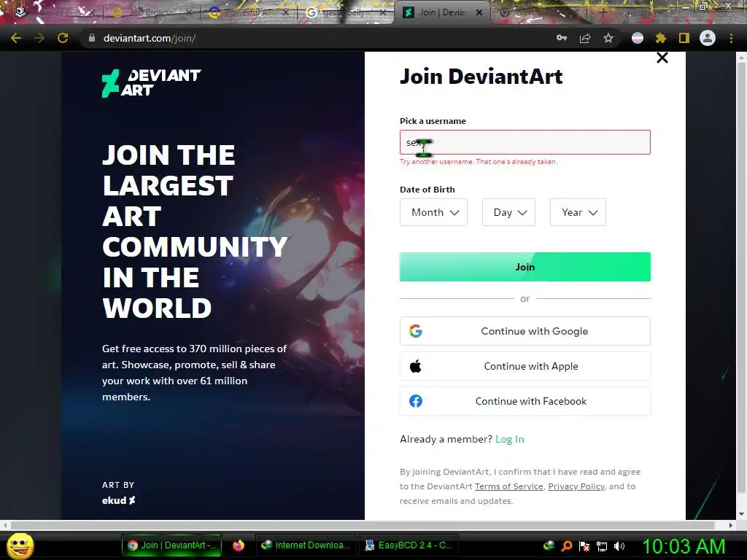Click the Apple logo icon
The width and height of the screenshot is (747, 560).
(415, 366)
